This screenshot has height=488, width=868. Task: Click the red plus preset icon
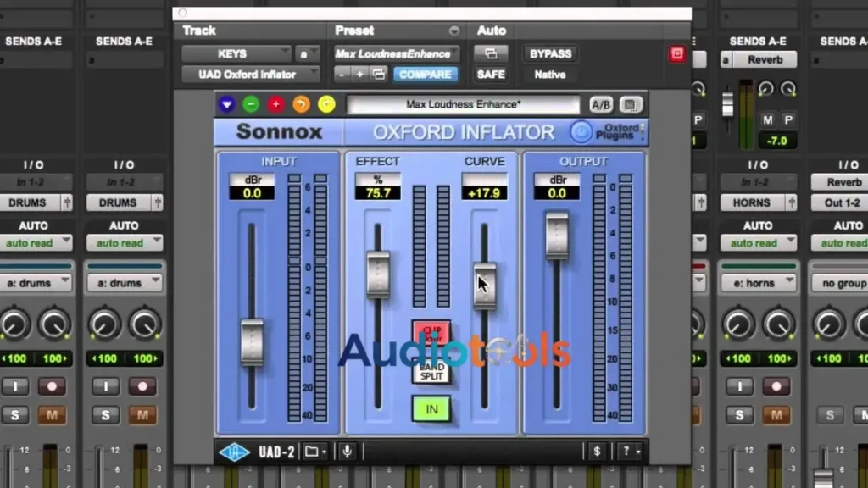[276, 104]
